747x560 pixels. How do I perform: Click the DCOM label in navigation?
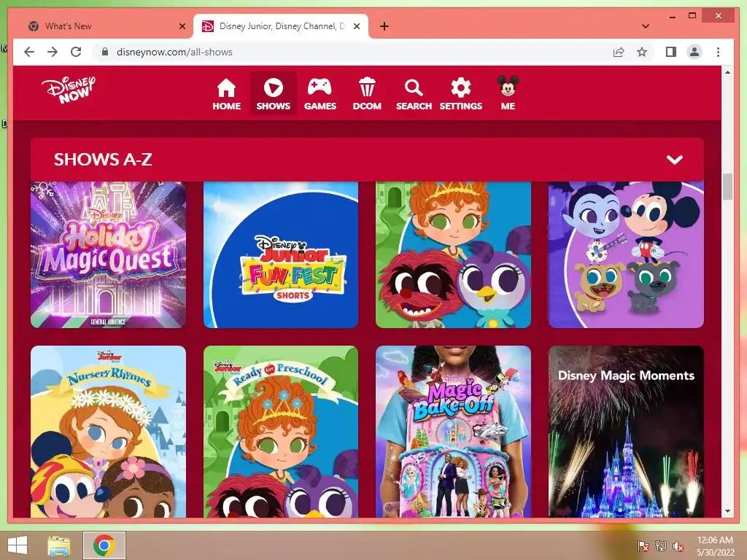click(x=367, y=106)
